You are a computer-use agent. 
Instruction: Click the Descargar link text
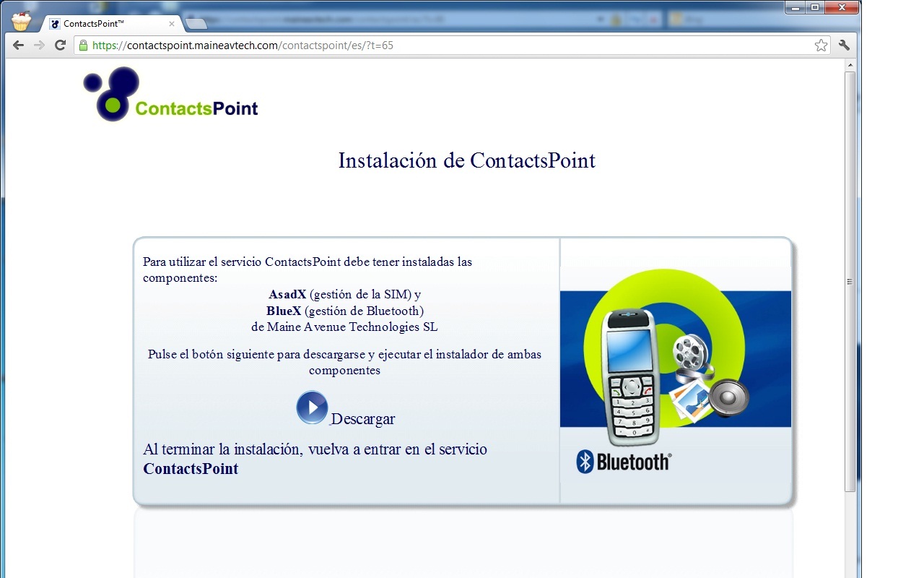tap(363, 419)
